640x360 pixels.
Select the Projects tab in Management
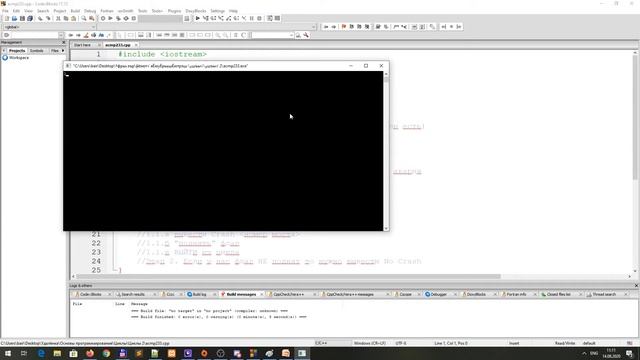(x=17, y=51)
